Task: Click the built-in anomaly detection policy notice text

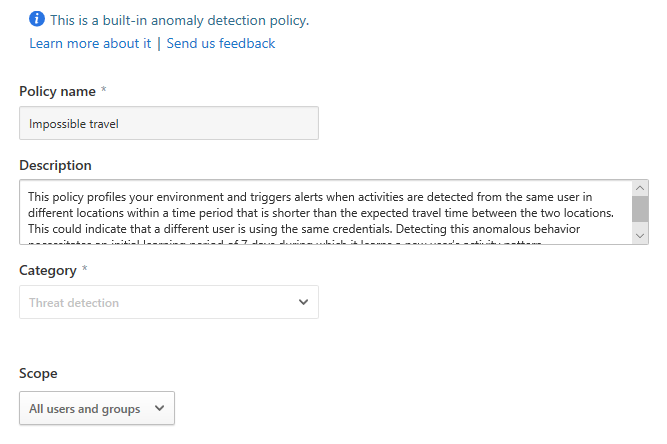Action: 179,19
